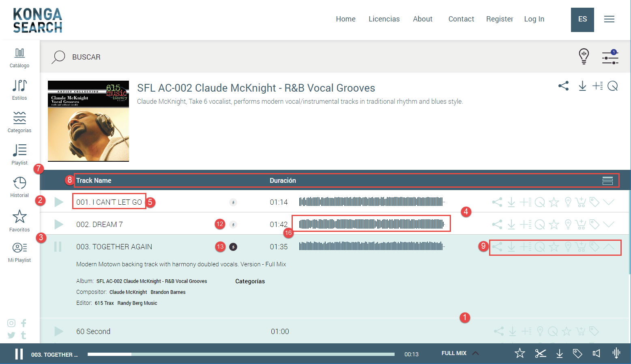Open the hamburger menu at top right

click(609, 19)
